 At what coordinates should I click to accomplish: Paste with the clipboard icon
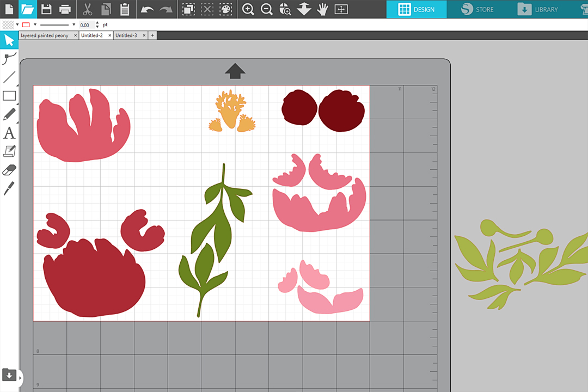coord(125,9)
